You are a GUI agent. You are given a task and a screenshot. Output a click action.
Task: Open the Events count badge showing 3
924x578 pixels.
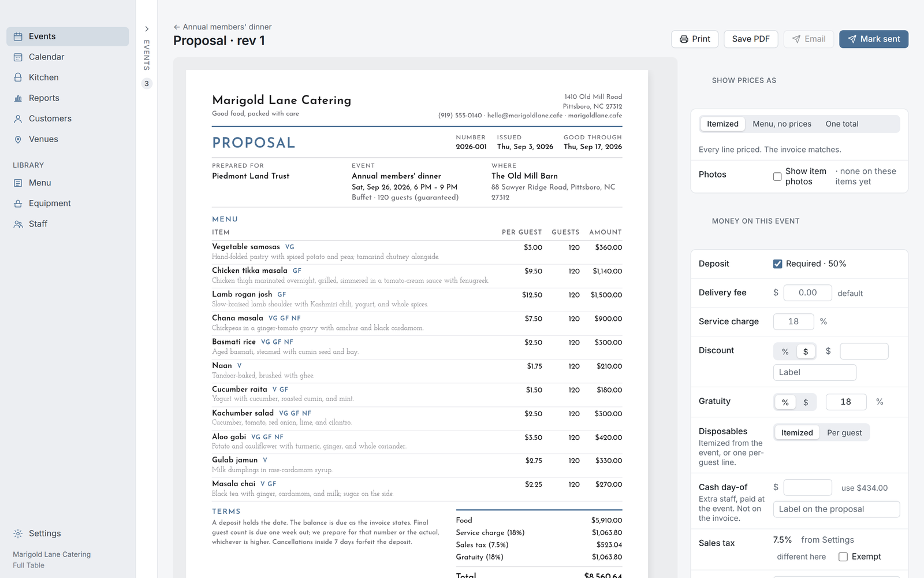(x=147, y=84)
